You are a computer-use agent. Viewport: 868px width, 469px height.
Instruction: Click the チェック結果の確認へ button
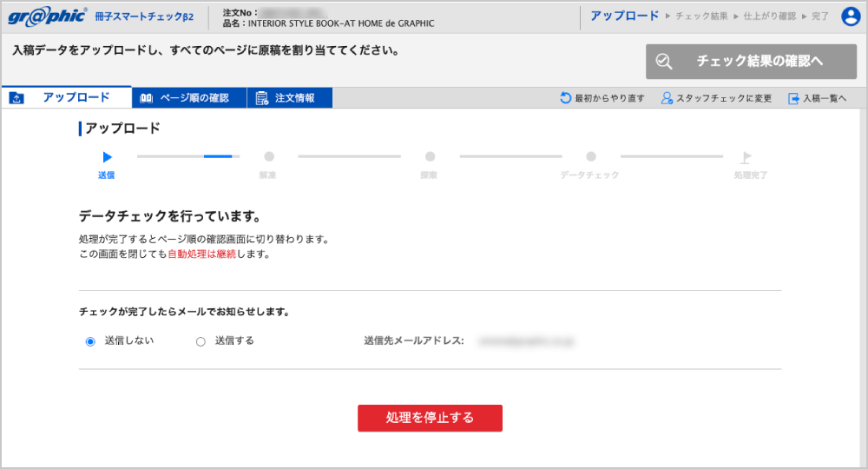click(x=751, y=61)
